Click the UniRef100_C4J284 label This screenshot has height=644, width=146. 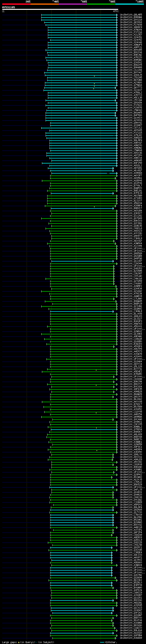(x=131, y=70)
